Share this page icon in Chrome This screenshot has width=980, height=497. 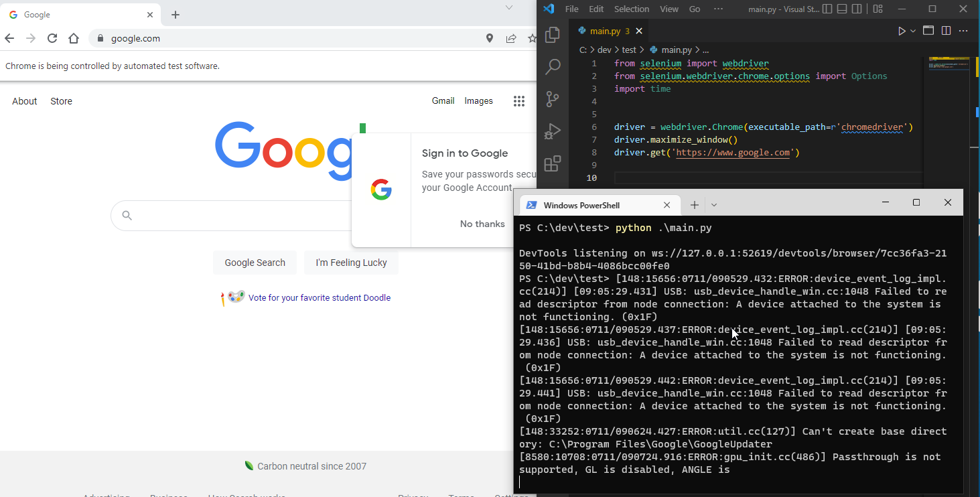pyautogui.click(x=511, y=38)
